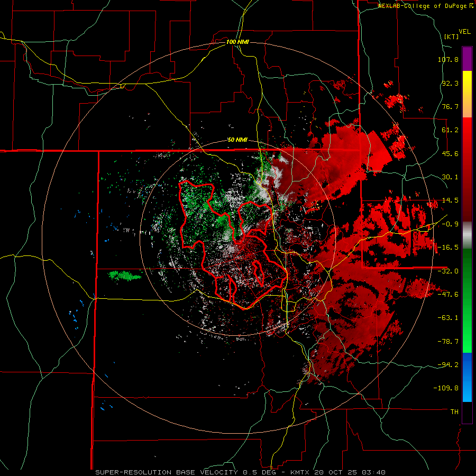This screenshot has width=476, height=476.
Task: Select the -47.6 scale value
Action: tap(448, 295)
